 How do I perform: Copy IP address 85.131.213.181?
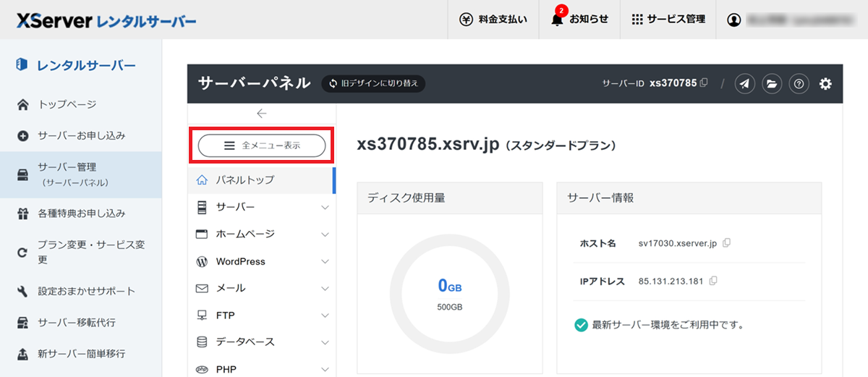(713, 281)
